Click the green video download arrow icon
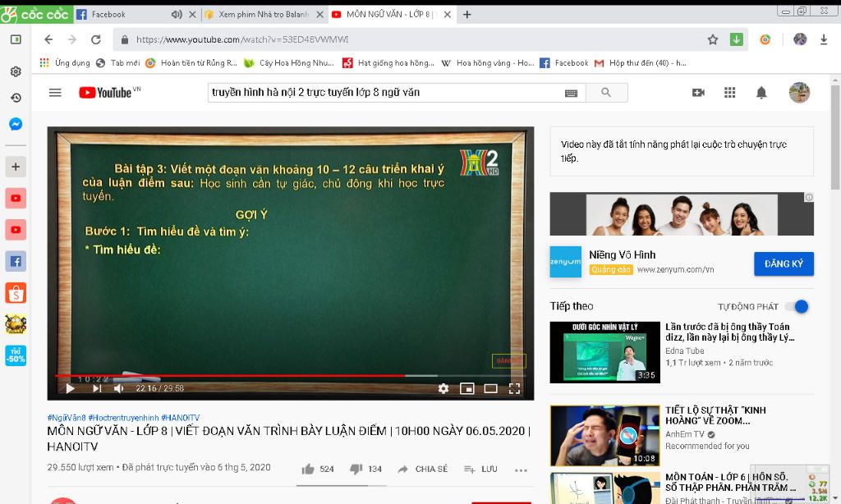Screen dimensions: 841x504 737,39
